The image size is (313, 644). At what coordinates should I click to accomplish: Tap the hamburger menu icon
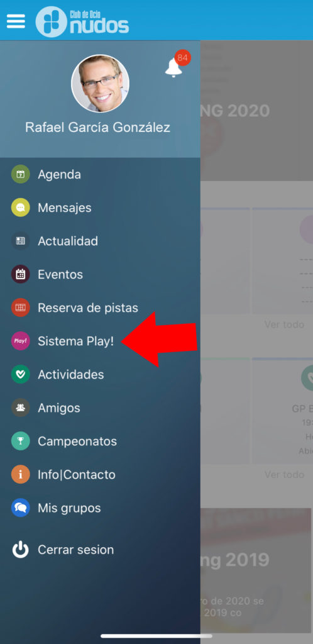tap(16, 21)
